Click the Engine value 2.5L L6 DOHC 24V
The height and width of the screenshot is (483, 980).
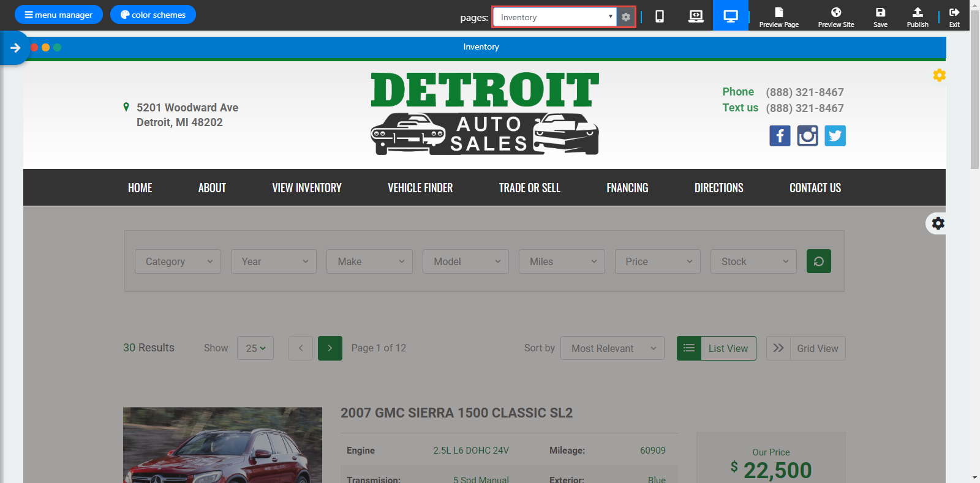(471, 451)
